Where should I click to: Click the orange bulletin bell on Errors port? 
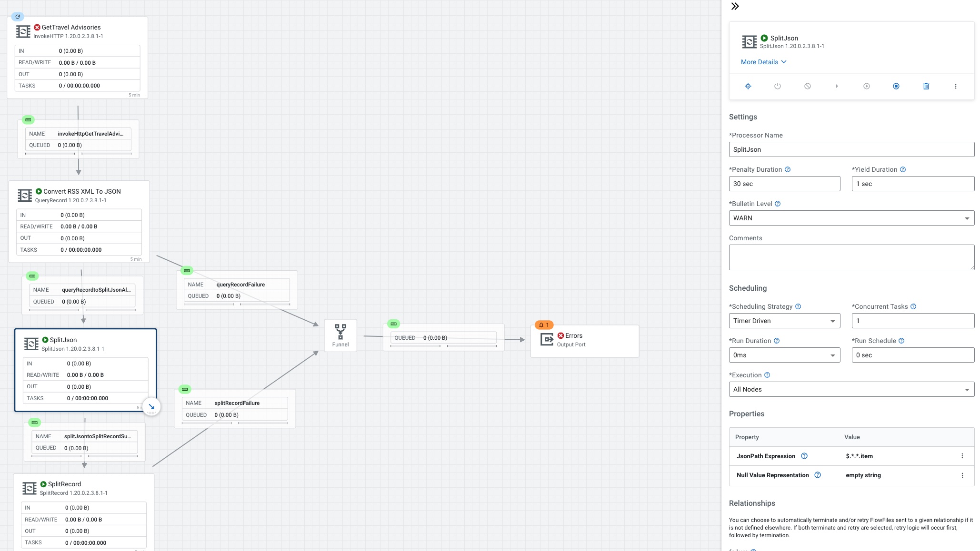[x=543, y=325]
